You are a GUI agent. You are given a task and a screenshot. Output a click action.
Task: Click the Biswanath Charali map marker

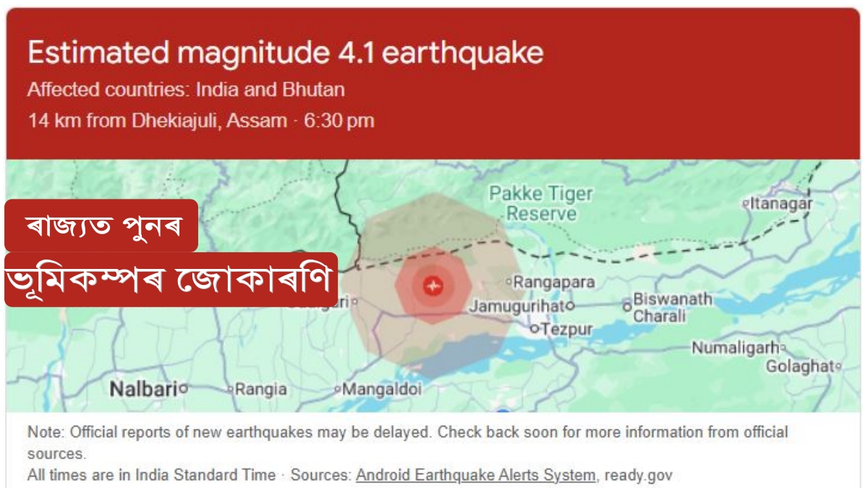tap(626, 307)
